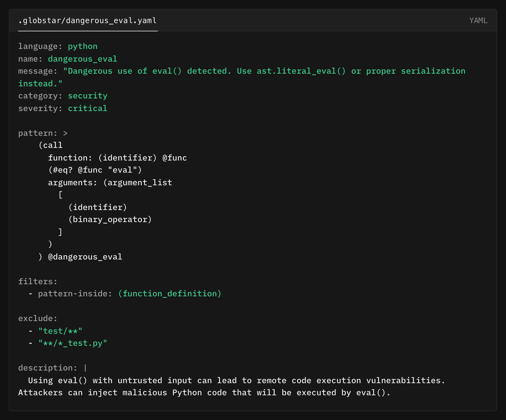
Task: Click the 'name: dangerous_eval' line
Action: pyautogui.click(x=68, y=59)
